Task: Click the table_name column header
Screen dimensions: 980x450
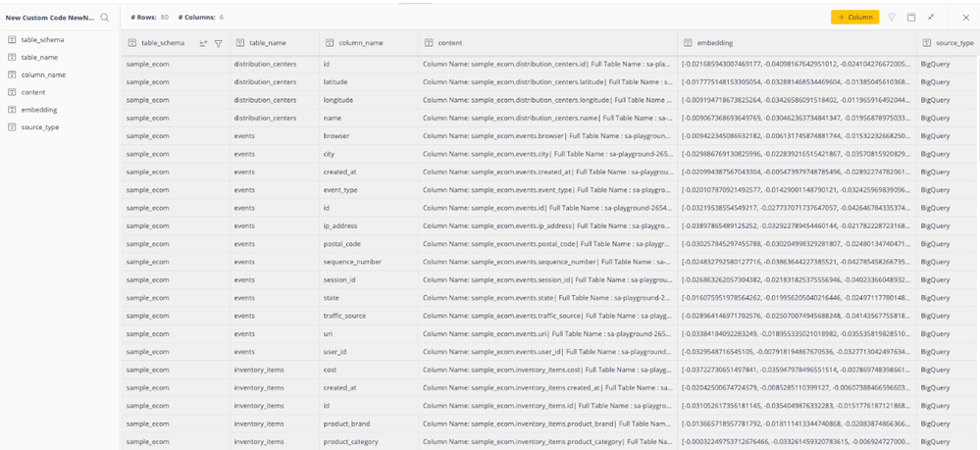Action: (267, 43)
